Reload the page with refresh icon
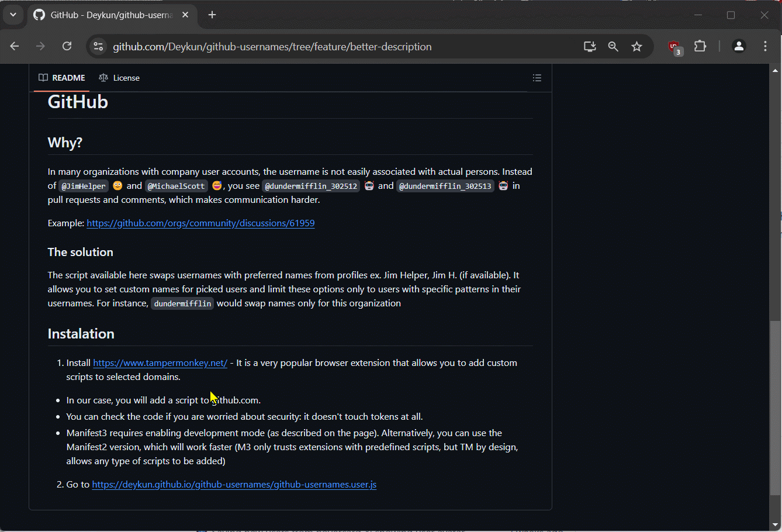Image resolution: width=782 pixels, height=532 pixels. 67,46
